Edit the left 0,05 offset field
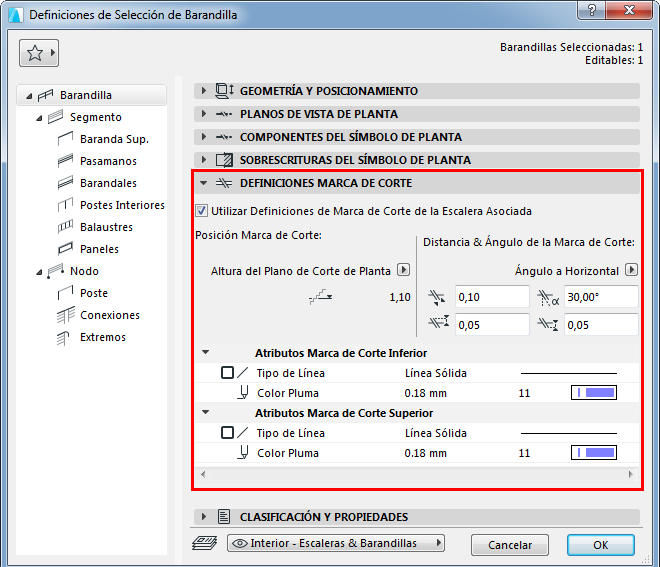 click(492, 325)
